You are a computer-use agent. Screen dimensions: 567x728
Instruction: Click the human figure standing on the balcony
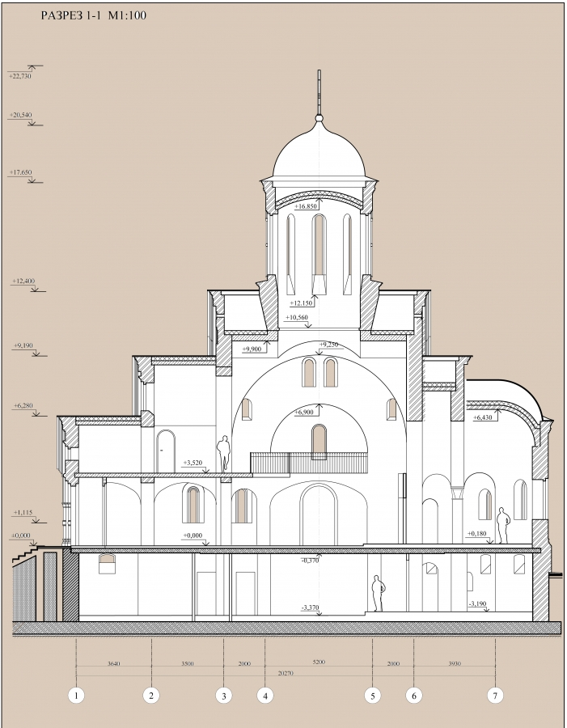(x=224, y=453)
